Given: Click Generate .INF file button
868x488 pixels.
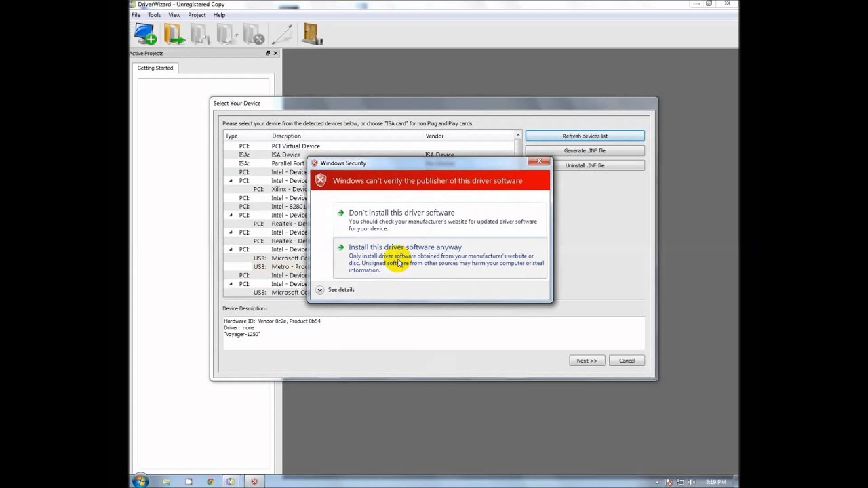Looking at the screenshot, I should coord(585,150).
